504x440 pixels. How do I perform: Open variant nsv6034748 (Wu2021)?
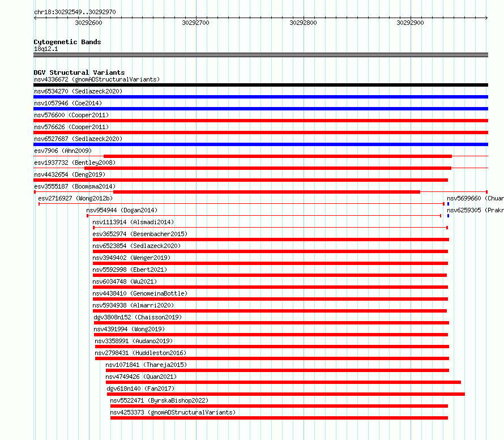(125, 281)
